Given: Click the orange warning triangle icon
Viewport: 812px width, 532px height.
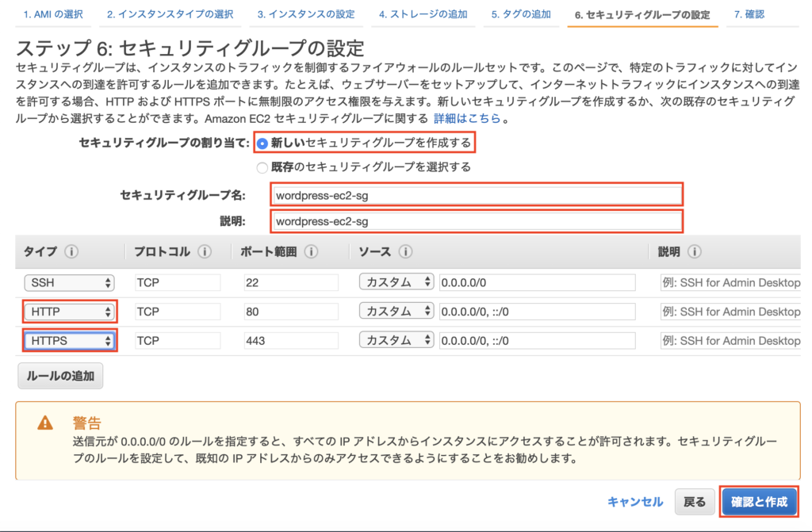Looking at the screenshot, I should point(46,423).
